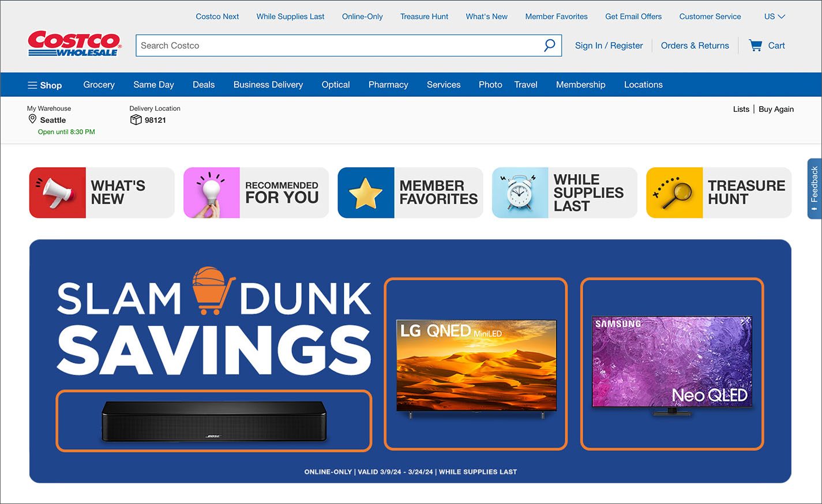Open the While Supplies Last clock tile
822x504 pixels.
point(564,193)
